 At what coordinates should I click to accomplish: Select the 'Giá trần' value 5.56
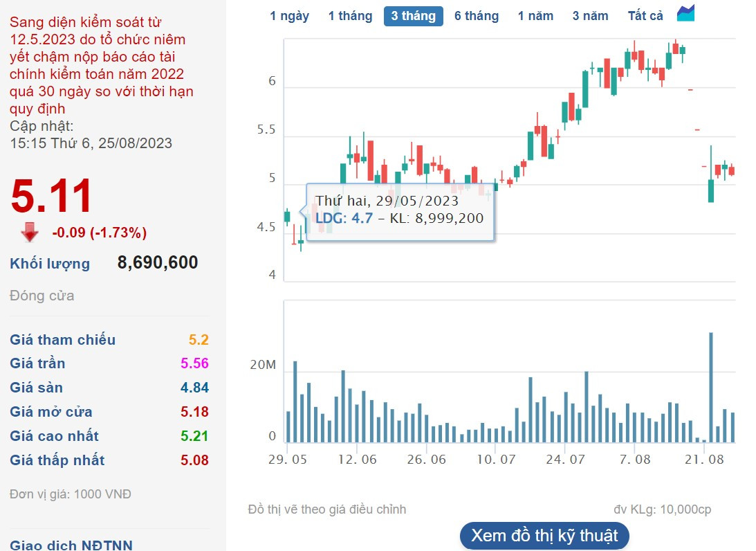coord(194,363)
